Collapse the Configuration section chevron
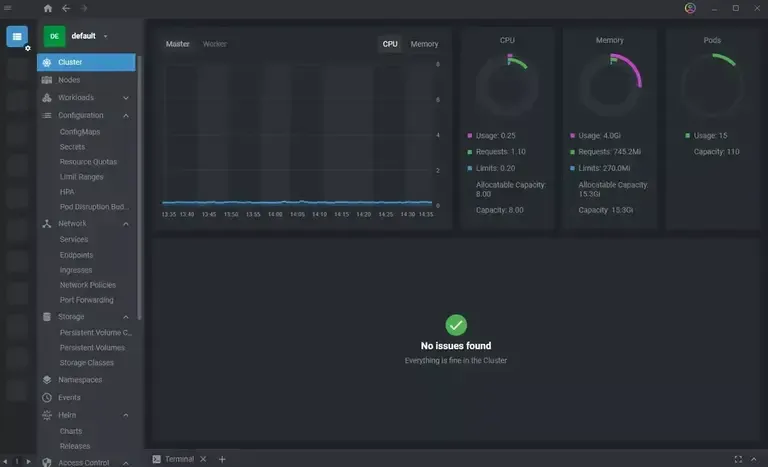This screenshot has width=768, height=467. coord(126,116)
